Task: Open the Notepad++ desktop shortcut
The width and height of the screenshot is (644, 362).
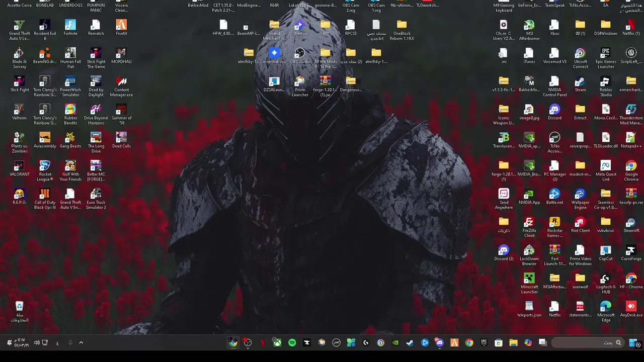Action: [x=631, y=140]
